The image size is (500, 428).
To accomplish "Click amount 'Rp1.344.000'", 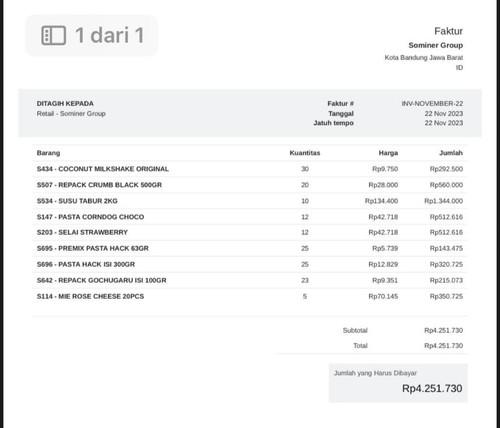I will [x=443, y=201].
